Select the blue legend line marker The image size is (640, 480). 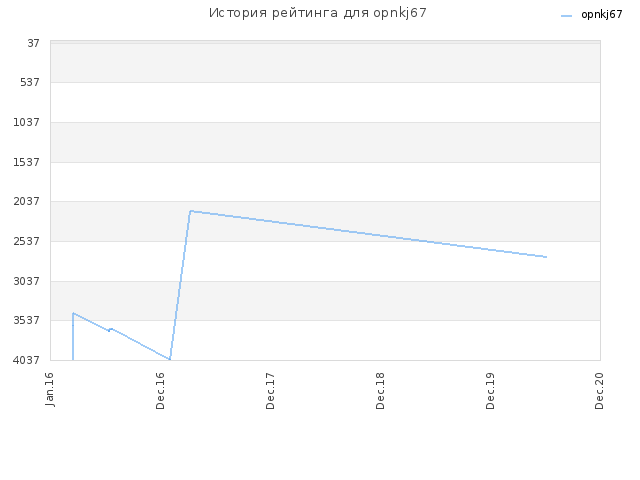pos(566,16)
